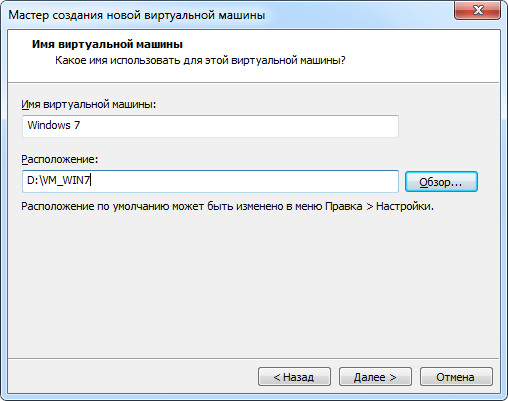The width and height of the screenshot is (508, 401).
Task: Open the Обзор... folder browse dialog
Action: [x=441, y=182]
